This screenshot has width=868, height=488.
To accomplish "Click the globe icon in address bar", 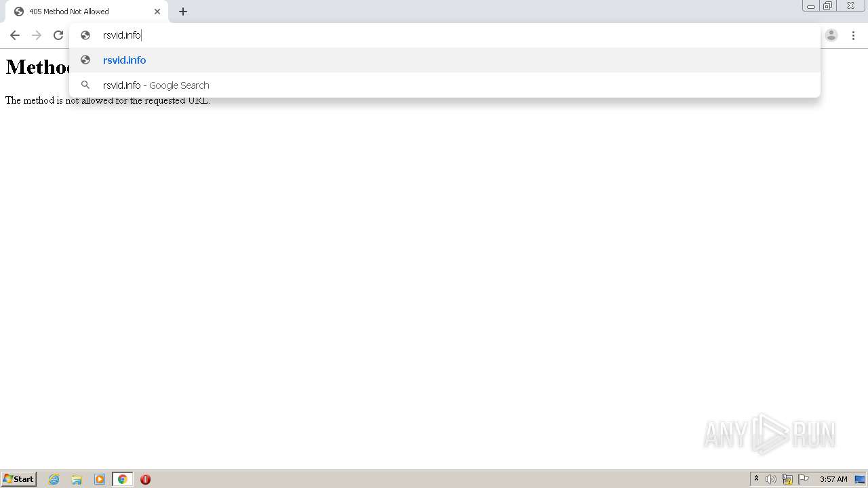I will pyautogui.click(x=85, y=35).
